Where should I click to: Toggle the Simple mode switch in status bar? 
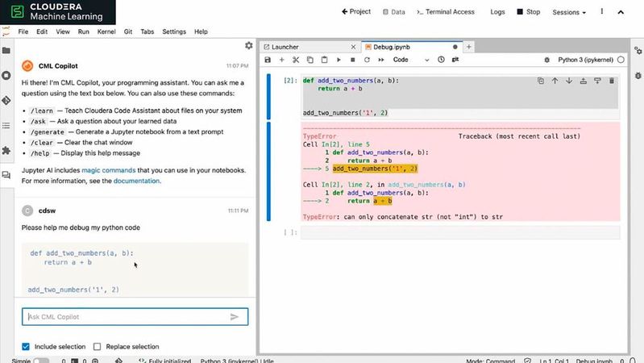click(41, 361)
